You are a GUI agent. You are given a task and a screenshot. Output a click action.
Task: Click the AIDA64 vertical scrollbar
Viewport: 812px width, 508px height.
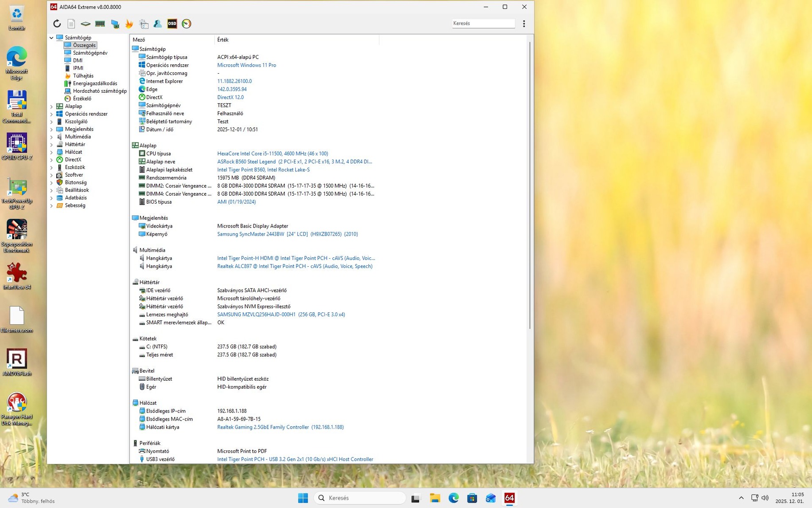pyautogui.click(x=530, y=185)
